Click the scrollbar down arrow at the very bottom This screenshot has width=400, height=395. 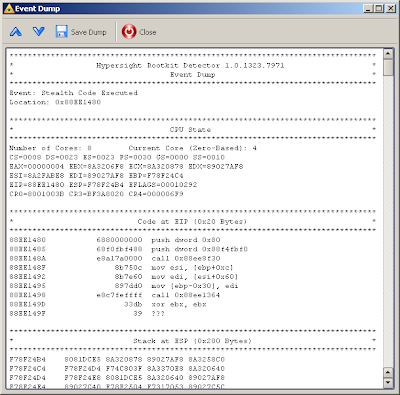[388, 382]
